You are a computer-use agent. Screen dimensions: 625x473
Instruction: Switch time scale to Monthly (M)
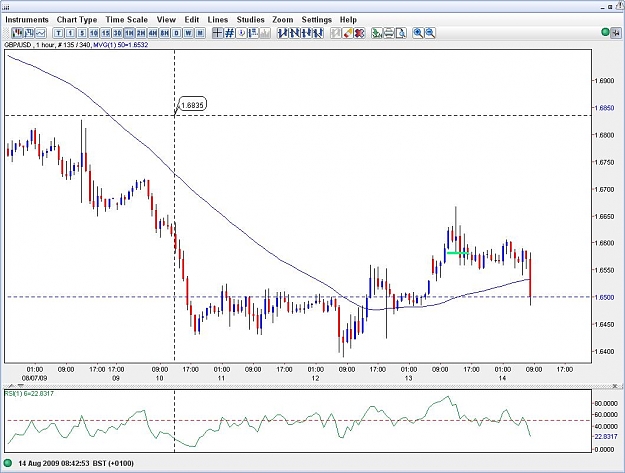(x=200, y=33)
